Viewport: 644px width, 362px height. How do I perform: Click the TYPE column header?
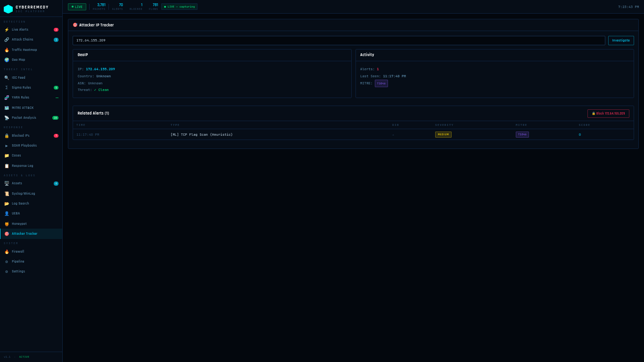coord(175,125)
